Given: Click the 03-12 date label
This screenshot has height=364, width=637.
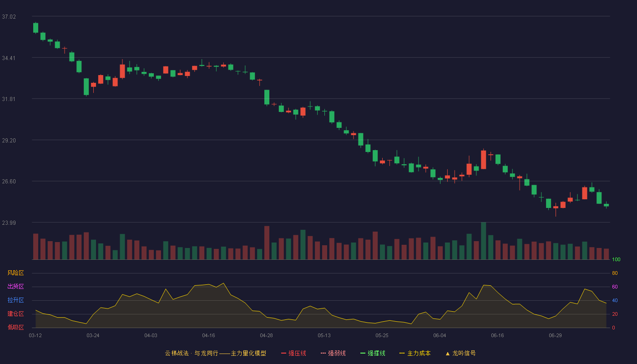Looking at the screenshot, I should point(35,335).
